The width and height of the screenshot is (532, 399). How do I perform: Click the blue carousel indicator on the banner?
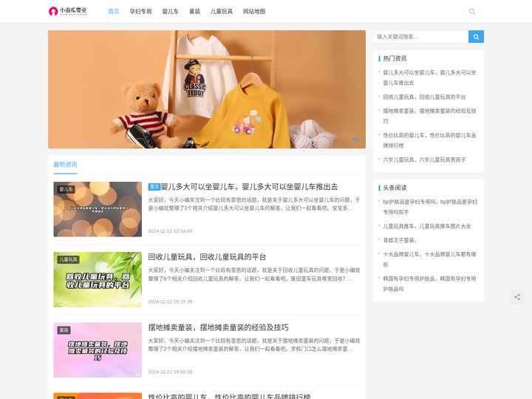(x=355, y=140)
